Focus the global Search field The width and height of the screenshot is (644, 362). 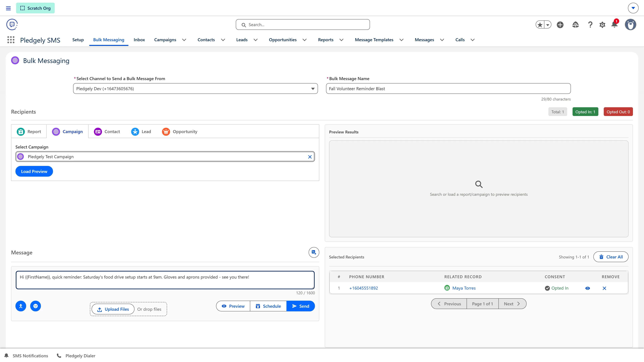click(303, 25)
